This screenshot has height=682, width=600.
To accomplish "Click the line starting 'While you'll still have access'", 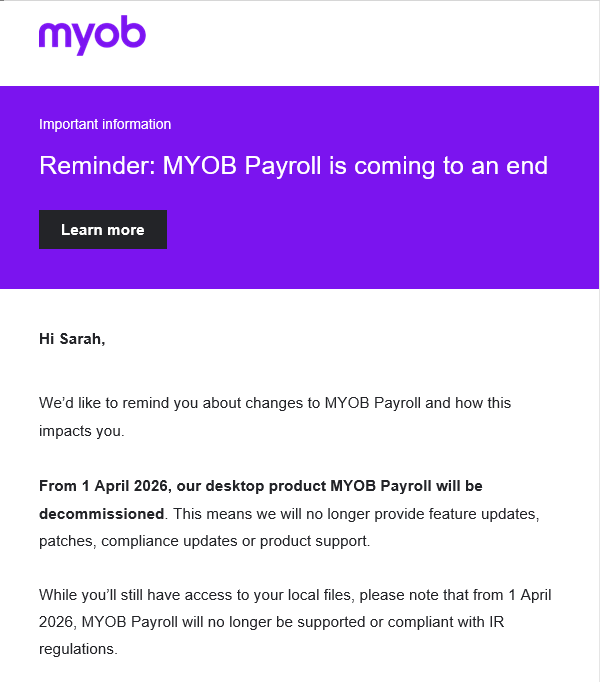I will click(295, 595).
